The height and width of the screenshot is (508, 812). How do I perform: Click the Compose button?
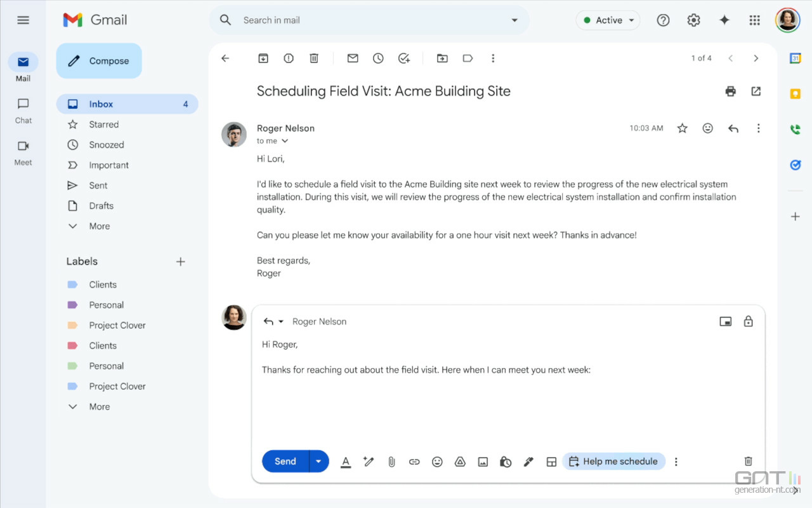point(99,61)
